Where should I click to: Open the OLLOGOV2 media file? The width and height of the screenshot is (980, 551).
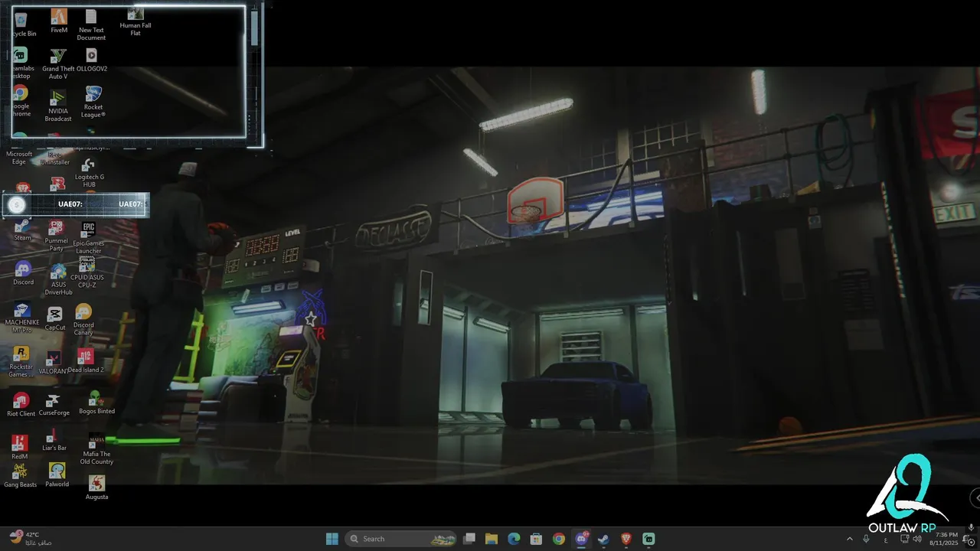pyautogui.click(x=92, y=60)
